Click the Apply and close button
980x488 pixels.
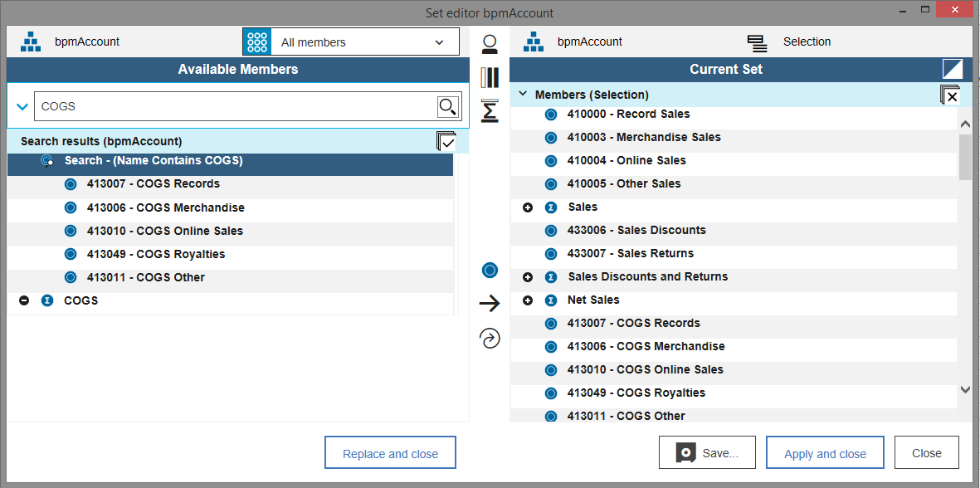[x=825, y=452]
